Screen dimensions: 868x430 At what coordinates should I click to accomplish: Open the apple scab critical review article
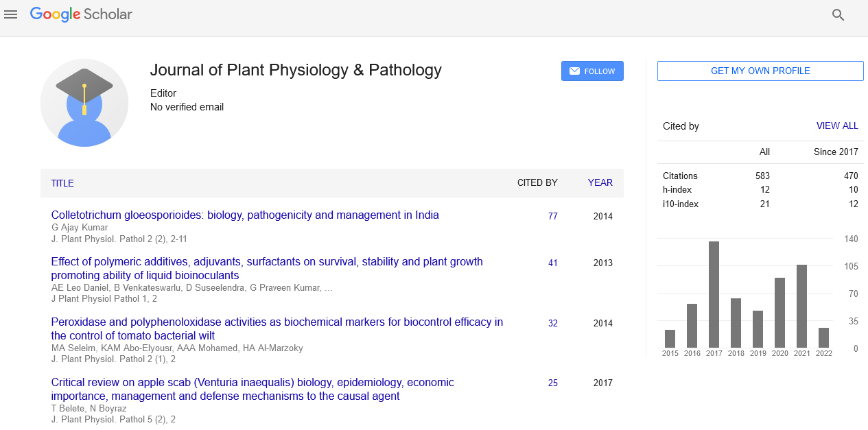(x=253, y=390)
